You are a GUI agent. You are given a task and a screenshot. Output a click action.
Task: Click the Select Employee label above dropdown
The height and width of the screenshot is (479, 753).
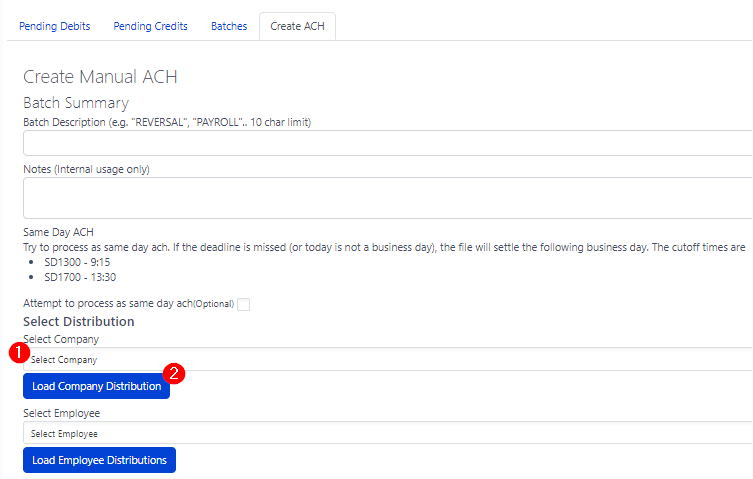click(61, 413)
